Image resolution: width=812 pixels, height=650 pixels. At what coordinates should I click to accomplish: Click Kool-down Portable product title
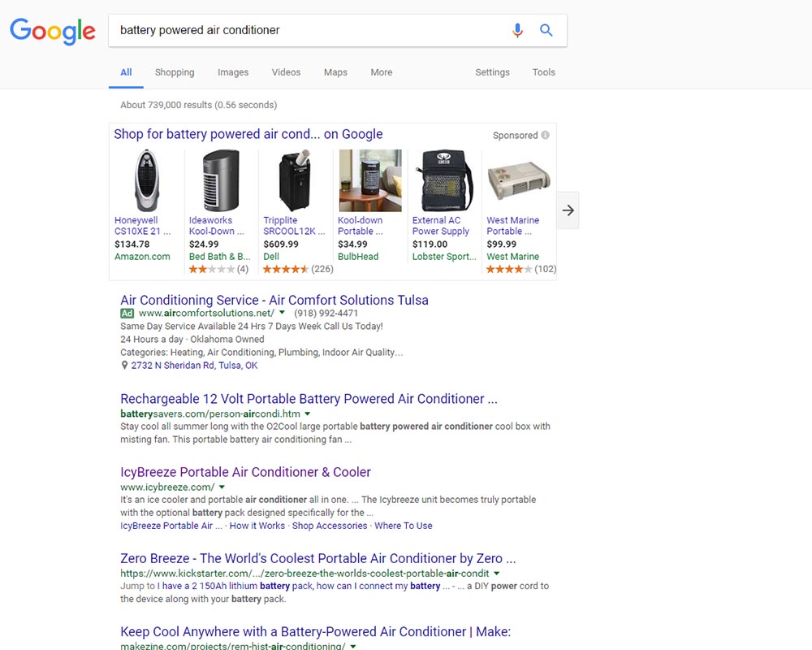coord(361,226)
